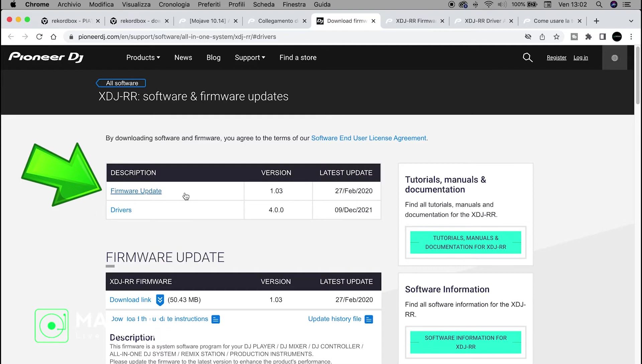Screen dimensions: 642x364
Task: Click the Download the update instructions link
Action: (159, 319)
